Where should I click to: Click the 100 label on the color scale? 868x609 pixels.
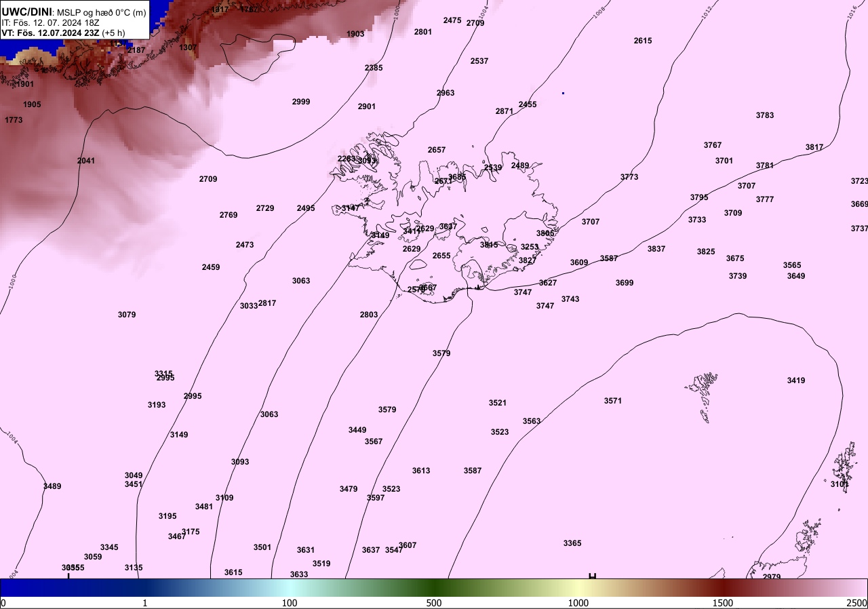(x=290, y=603)
